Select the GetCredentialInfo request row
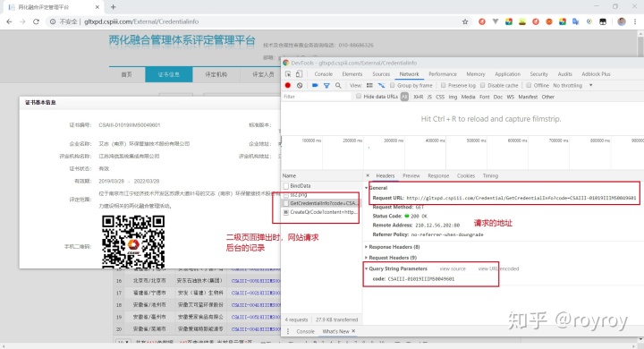Viewport: 644px width, 349px height. (x=321, y=203)
